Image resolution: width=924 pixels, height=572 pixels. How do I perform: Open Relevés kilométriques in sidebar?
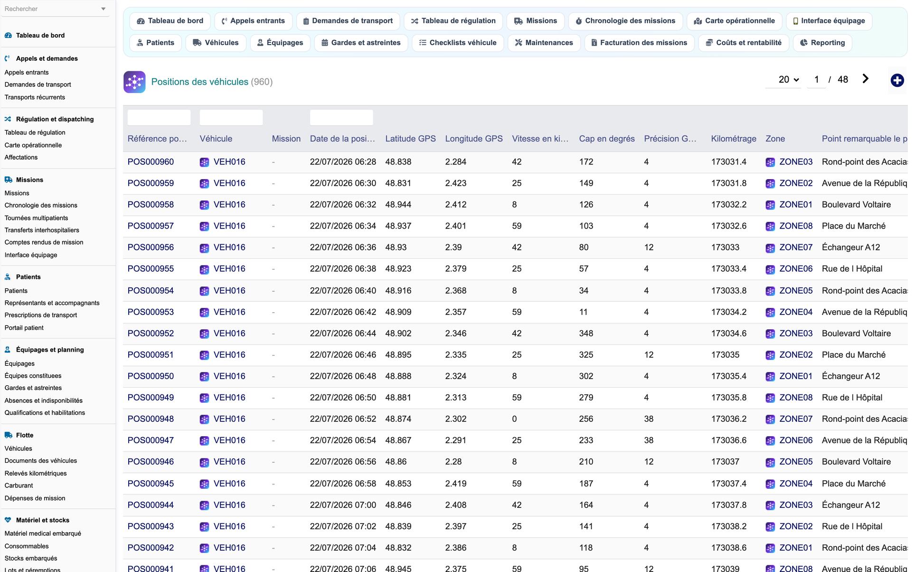[36, 473]
